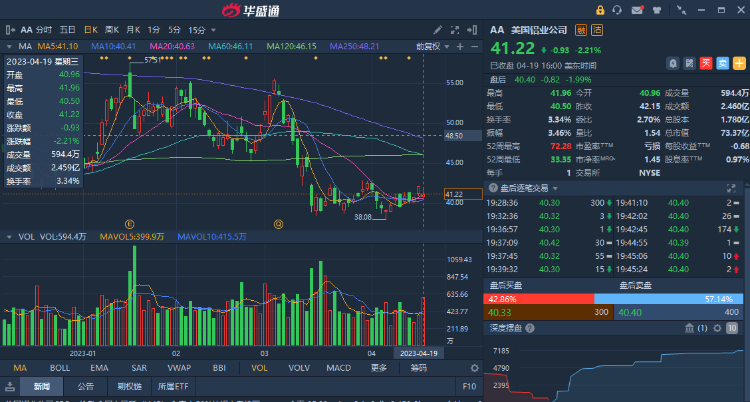Add AA to watchlist with yellow plus
Image resolution: width=750 pixels, height=402 pixels.
click(x=739, y=63)
